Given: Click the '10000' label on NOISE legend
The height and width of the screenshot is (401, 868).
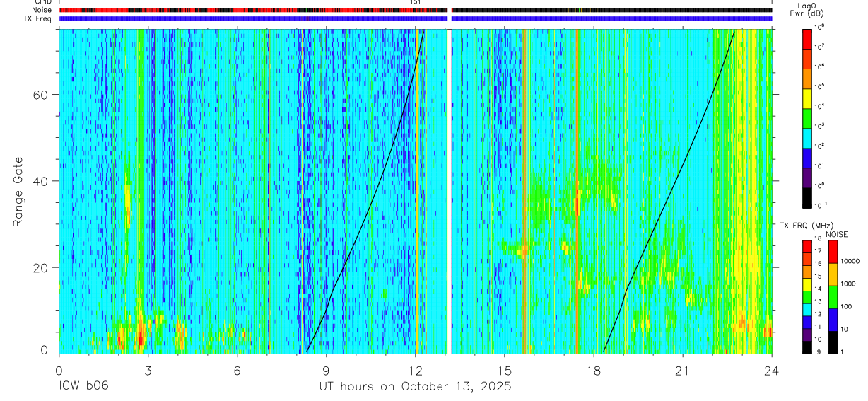Looking at the screenshot, I should coord(852,261).
